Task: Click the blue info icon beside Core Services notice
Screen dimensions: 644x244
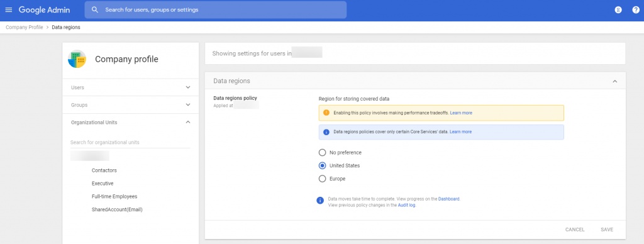Action: coord(326,132)
